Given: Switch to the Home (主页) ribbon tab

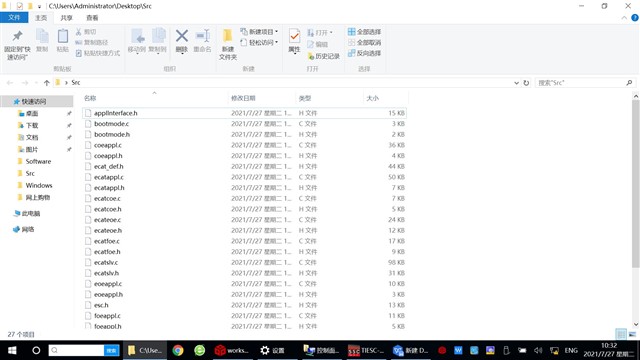Looking at the screenshot, I should 41,18.
